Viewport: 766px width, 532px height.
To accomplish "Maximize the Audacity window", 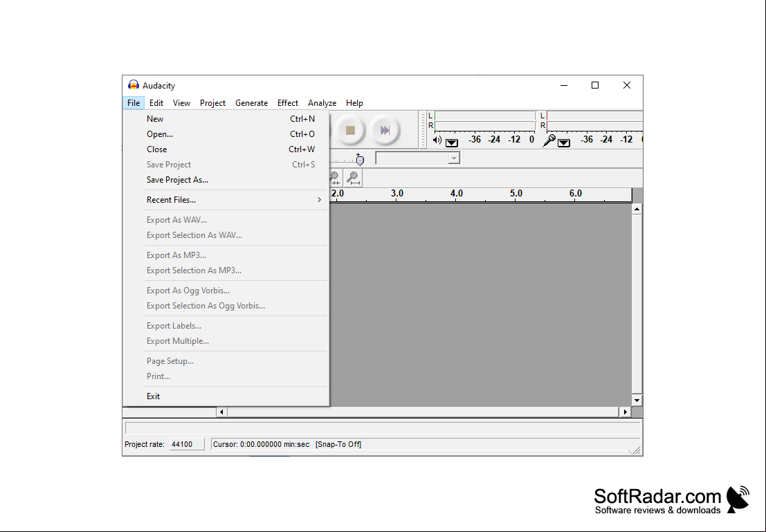I will (x=595, y=85).
